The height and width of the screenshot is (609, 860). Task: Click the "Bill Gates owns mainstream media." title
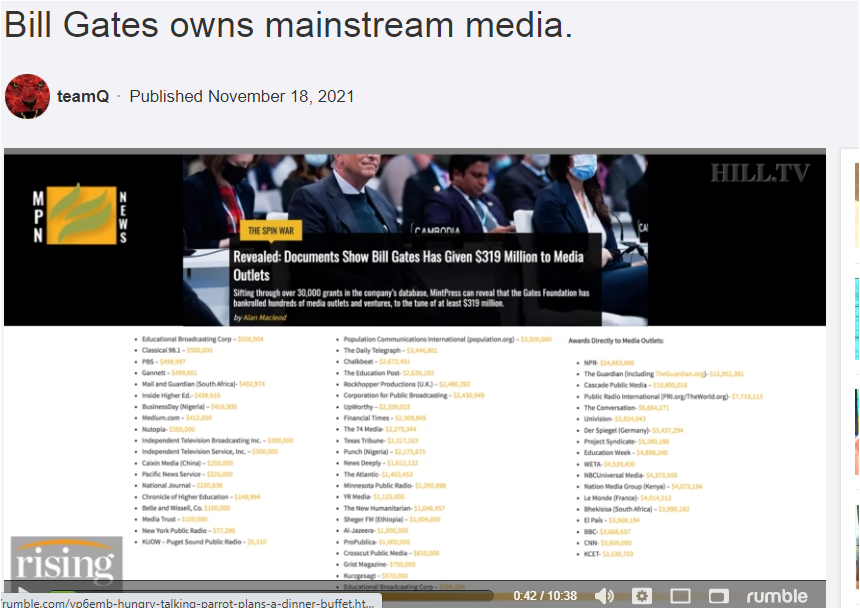(288, 25)
